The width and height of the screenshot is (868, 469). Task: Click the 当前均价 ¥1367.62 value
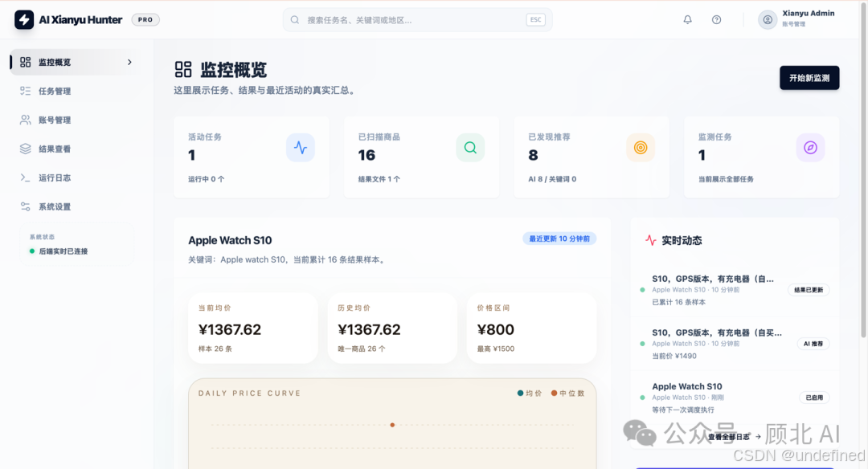click(x=230, y=329)
